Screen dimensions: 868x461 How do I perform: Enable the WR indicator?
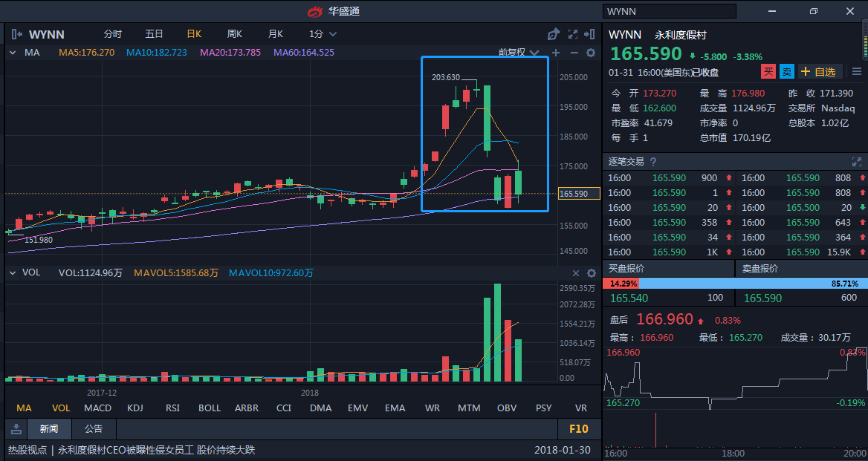coord(433,408)
